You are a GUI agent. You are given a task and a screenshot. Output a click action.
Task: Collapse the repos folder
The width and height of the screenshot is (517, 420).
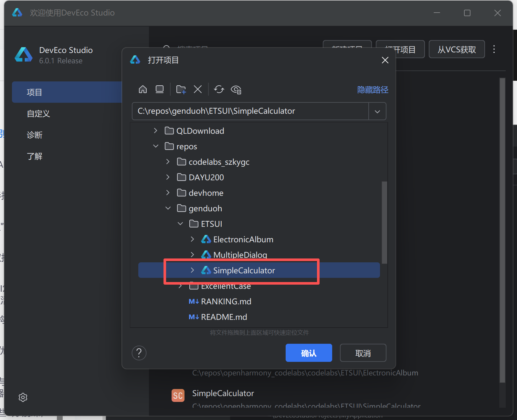coord(156,146)
